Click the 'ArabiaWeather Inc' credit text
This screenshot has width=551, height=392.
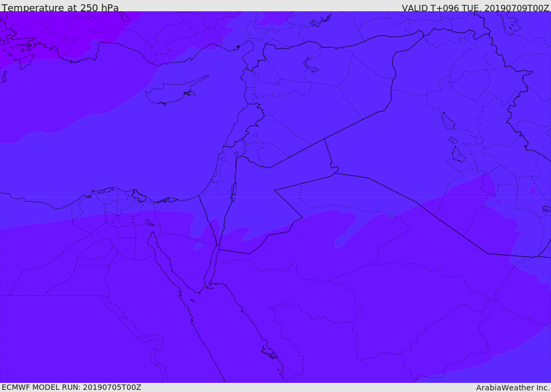click(513, 388)
